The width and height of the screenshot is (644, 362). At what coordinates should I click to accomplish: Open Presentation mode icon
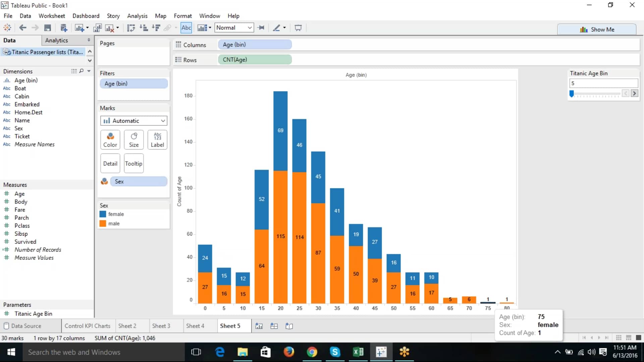pos(298,28)
